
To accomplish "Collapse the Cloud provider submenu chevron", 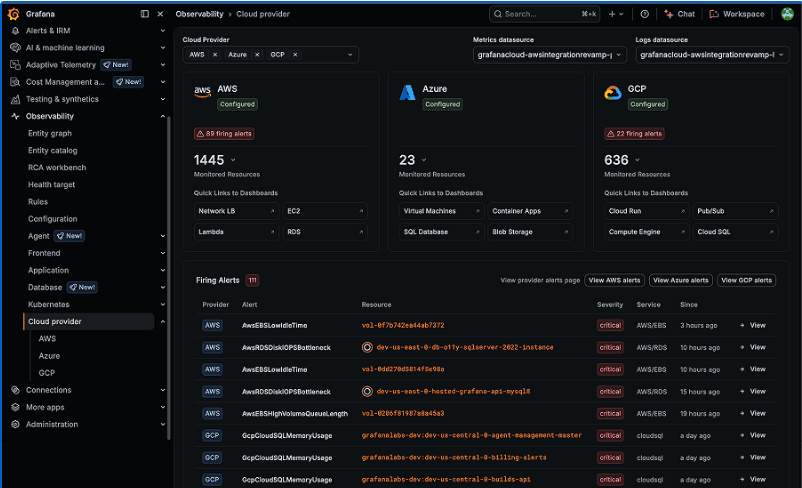I will 163,322.
